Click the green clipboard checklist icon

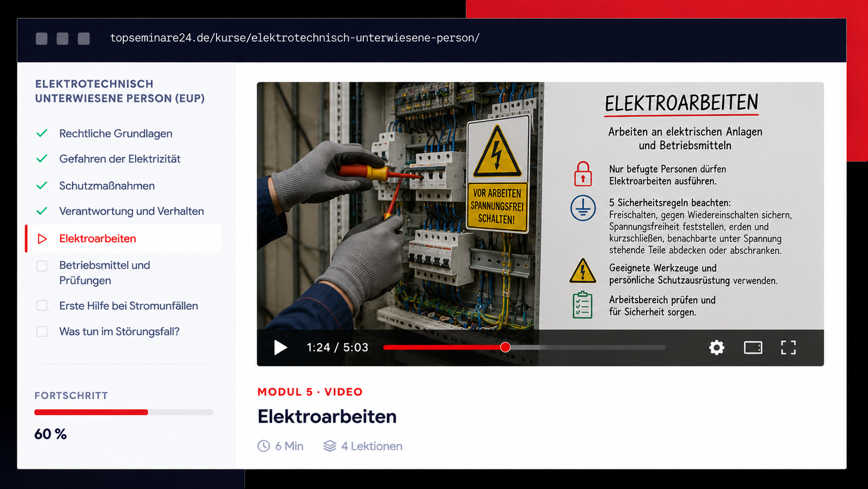[x=582, y=305]
